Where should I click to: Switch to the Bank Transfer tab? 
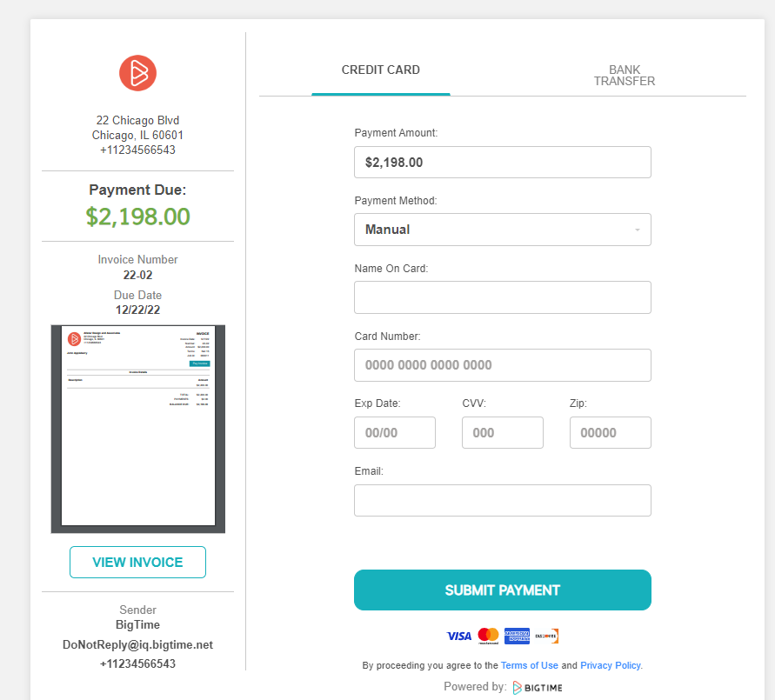pos(625,75)
